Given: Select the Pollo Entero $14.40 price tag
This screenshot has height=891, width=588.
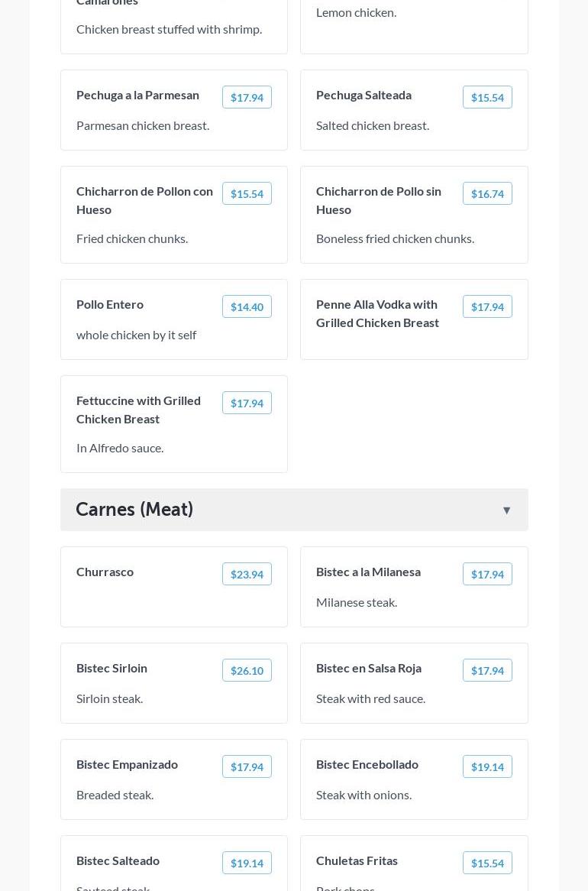Looking at the screenshot, I should 247,307.
